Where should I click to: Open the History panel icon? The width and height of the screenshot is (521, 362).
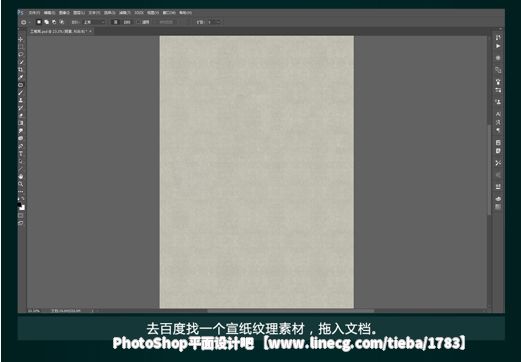[x=498, y=38]
